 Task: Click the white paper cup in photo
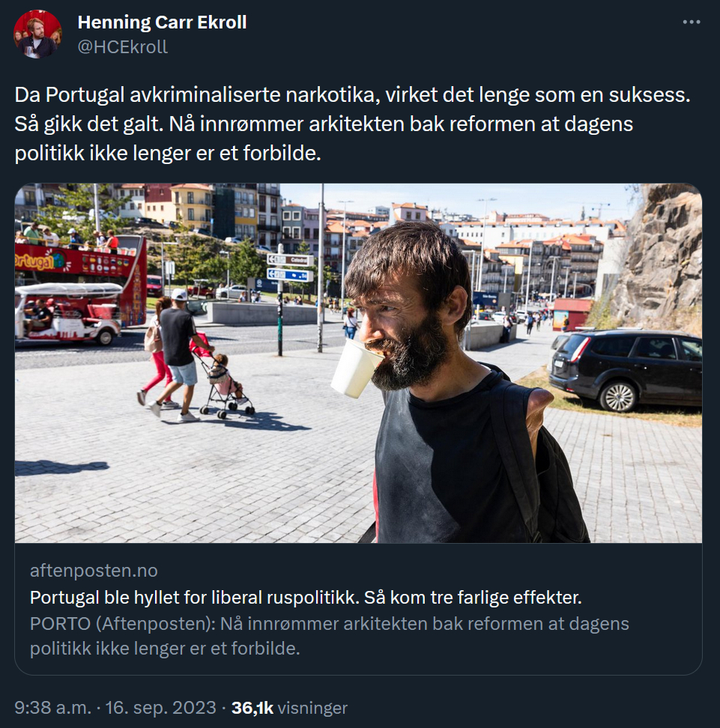(x=355, y=368)
